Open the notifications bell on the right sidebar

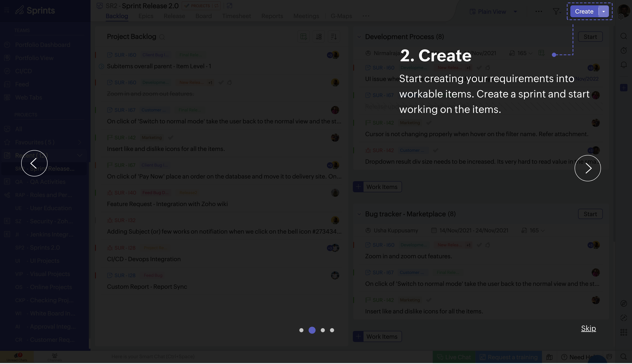pyautogui.click(x=624, y=65)
